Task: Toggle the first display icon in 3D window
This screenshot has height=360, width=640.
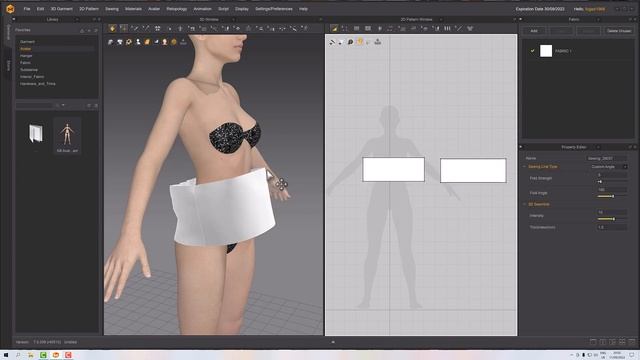Action: [111, 42]
